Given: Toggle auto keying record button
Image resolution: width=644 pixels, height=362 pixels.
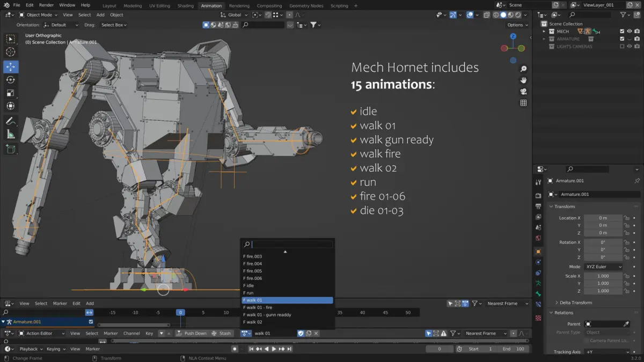Looking at the screenshot, I should point(235,349).
